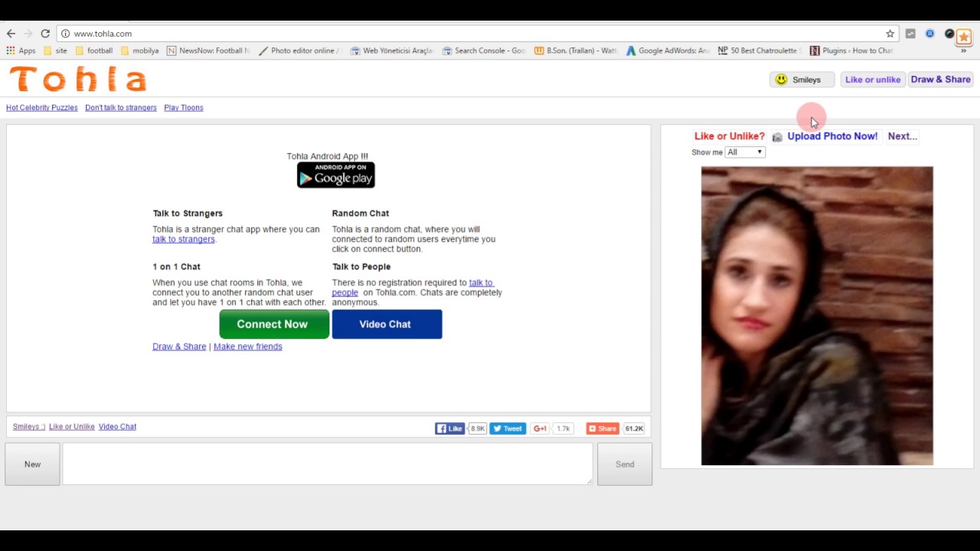Click the camera icon beside Upload Photo
The image size is (980, 551).
click(x=777, y=137)
